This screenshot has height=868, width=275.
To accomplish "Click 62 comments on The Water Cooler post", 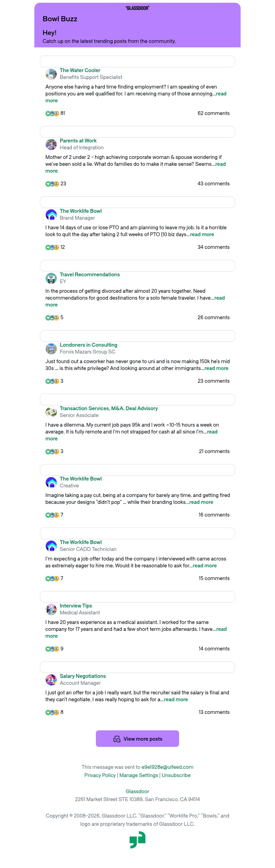I will [213, 113].
